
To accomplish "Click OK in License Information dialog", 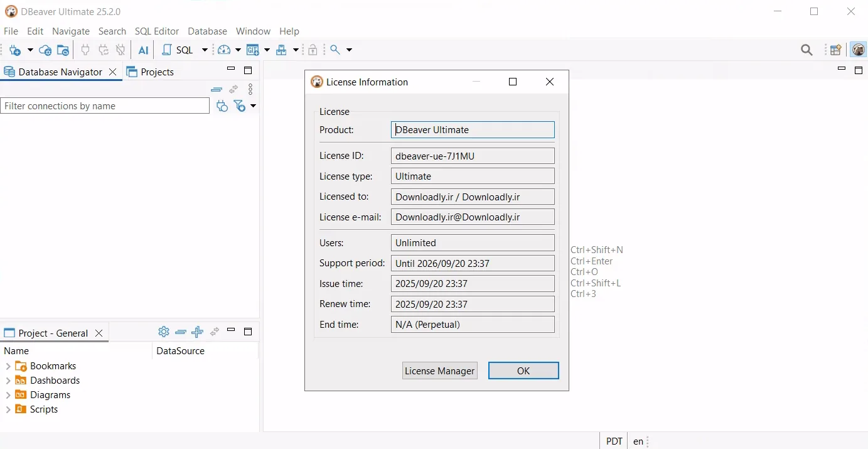I will [523, 371].
